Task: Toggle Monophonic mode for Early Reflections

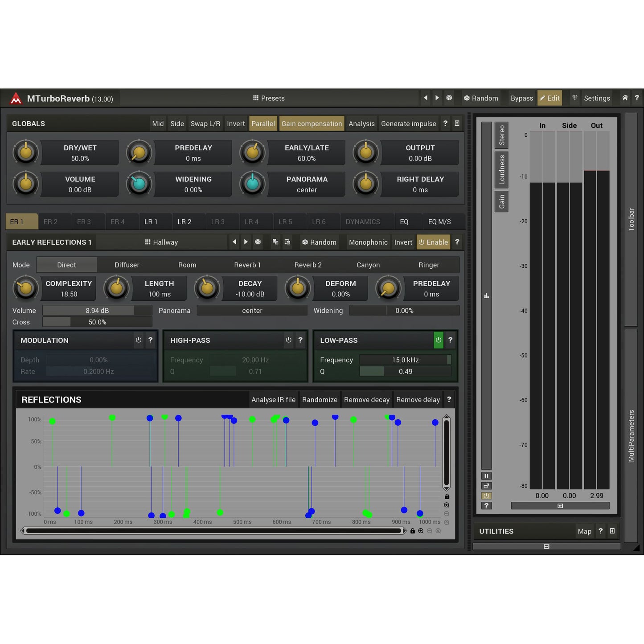Action: pyautogui.click(x=368, y=242)
